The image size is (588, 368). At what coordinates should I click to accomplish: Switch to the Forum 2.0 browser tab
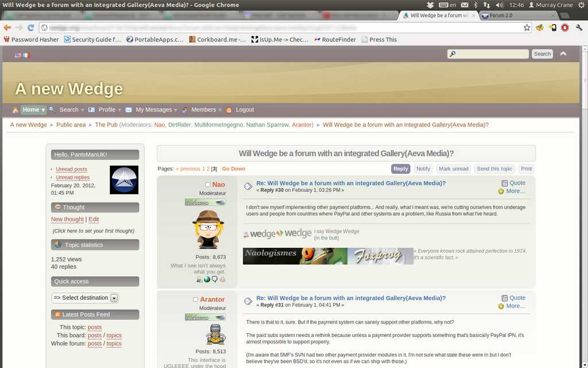[501, 16]
